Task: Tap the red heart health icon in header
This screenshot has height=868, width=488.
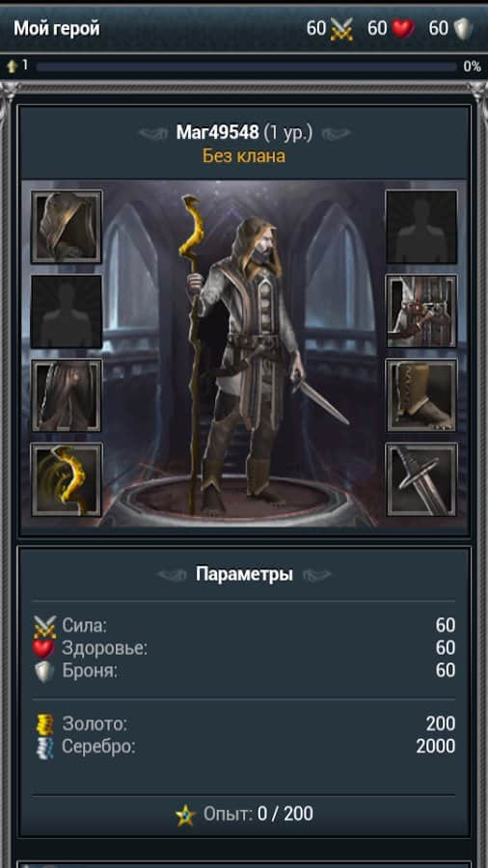Action: 403,28
